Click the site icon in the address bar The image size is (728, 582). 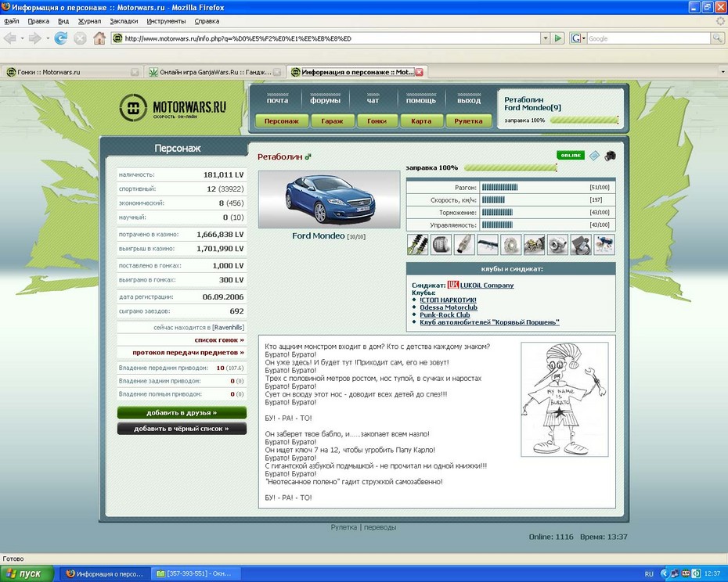(x=117, y=38)
